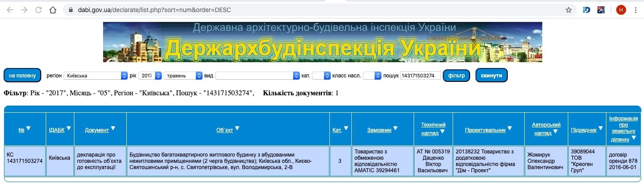Select customer cell AMATIC 39294461
The image size is (644, 187).
click(x=382, y=161)
